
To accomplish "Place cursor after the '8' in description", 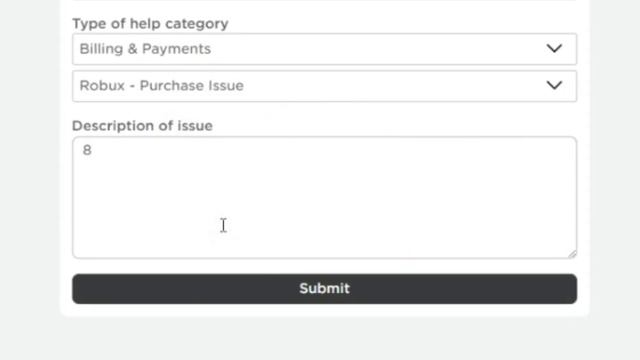I will tap(93, 150).
